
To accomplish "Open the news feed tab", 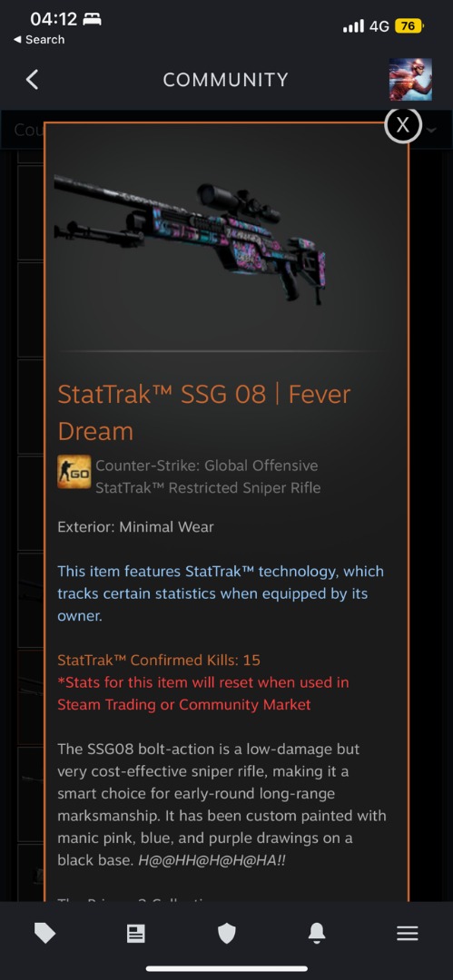I will pos(136,933).
